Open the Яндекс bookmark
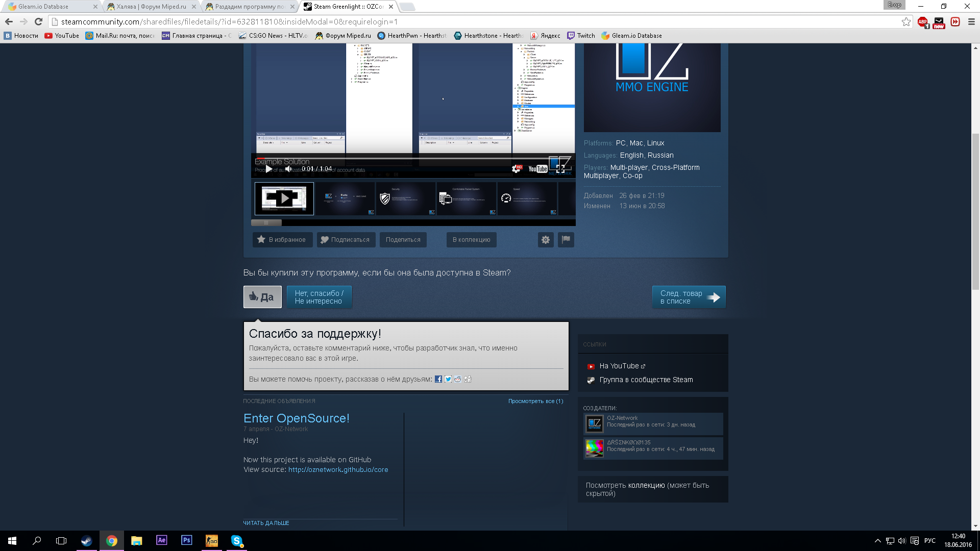 pos(545,36)
